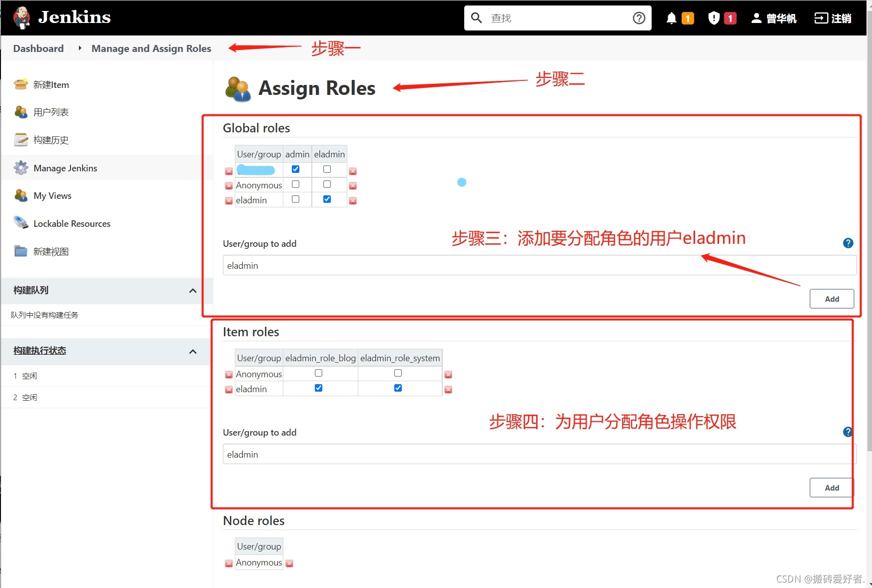Open 构建历史 from the sidebar
872x588 pixels.
[x=51, y=140]
